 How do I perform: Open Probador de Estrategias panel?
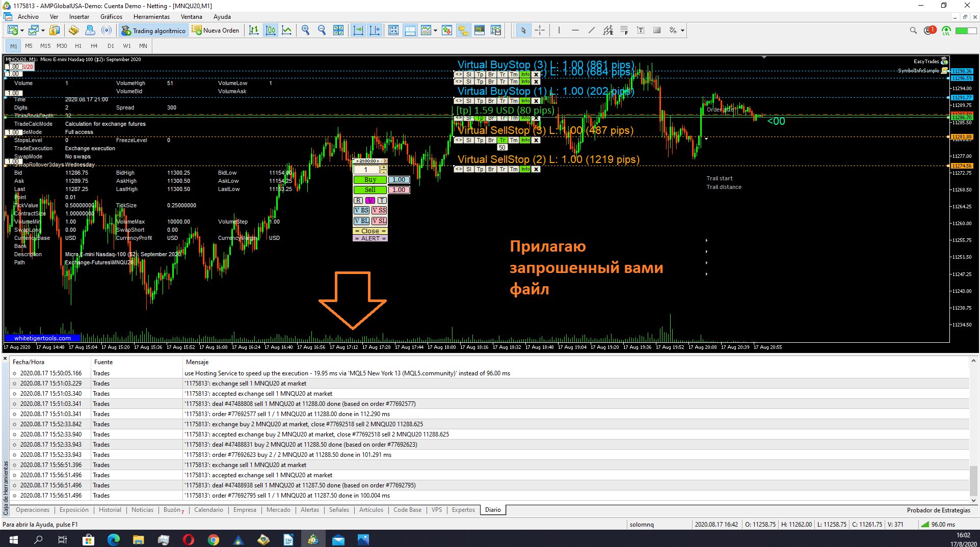938,510
